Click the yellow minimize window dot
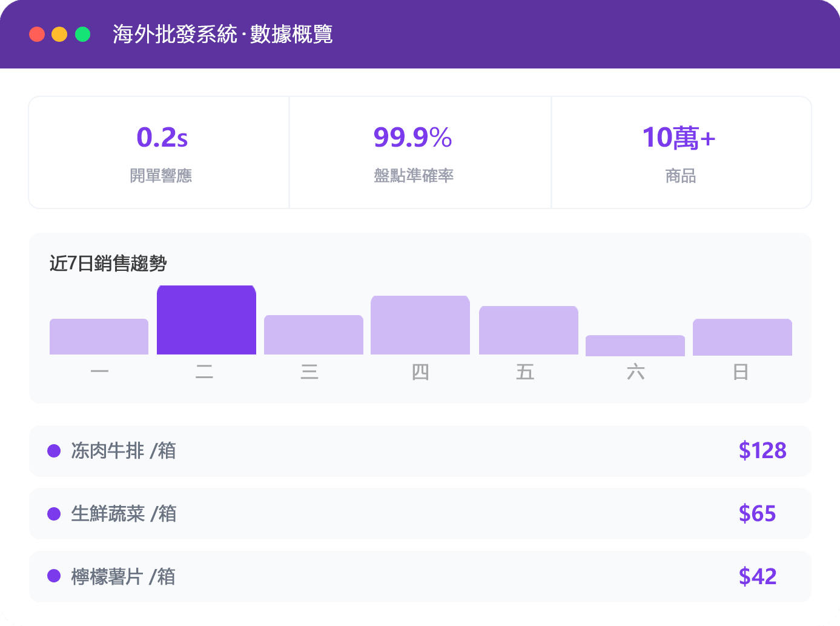Viewport: 840px width, 626px height. (x=59, y=34)
